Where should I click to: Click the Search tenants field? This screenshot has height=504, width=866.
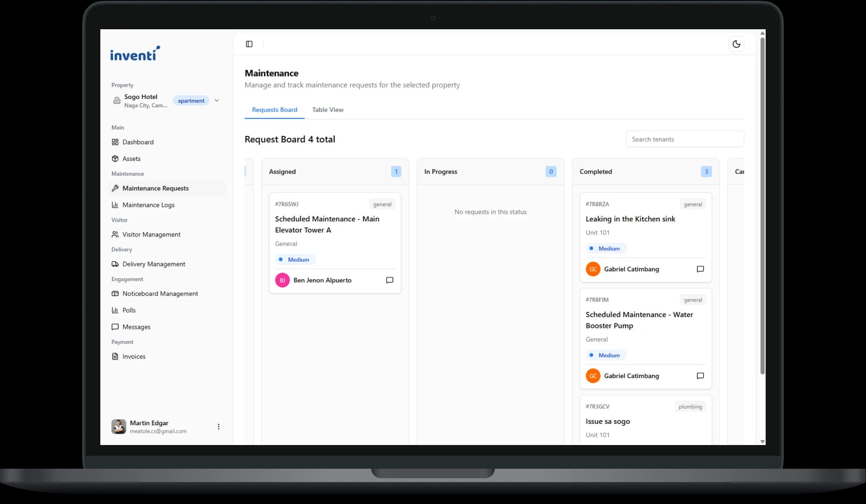click(684, 139)
